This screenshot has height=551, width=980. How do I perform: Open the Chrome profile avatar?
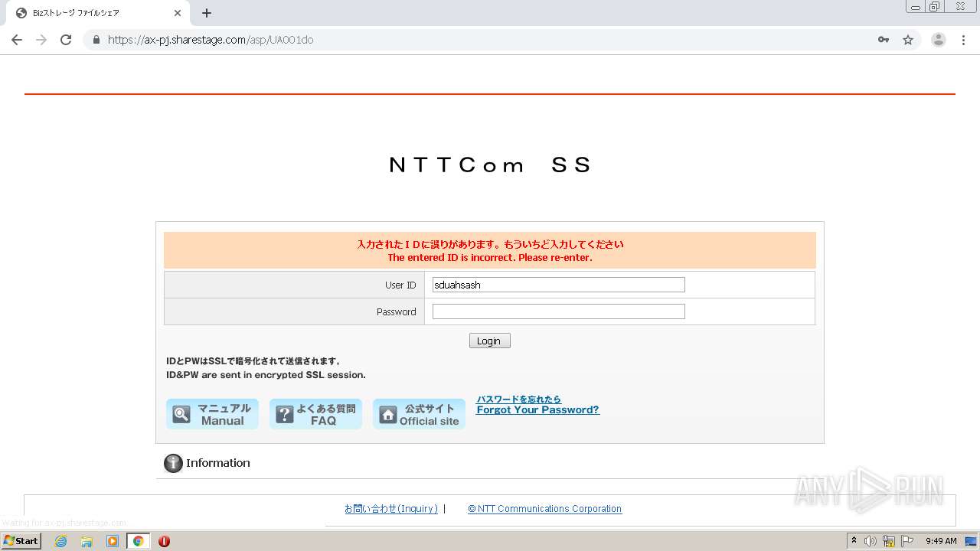pos(939,40)
